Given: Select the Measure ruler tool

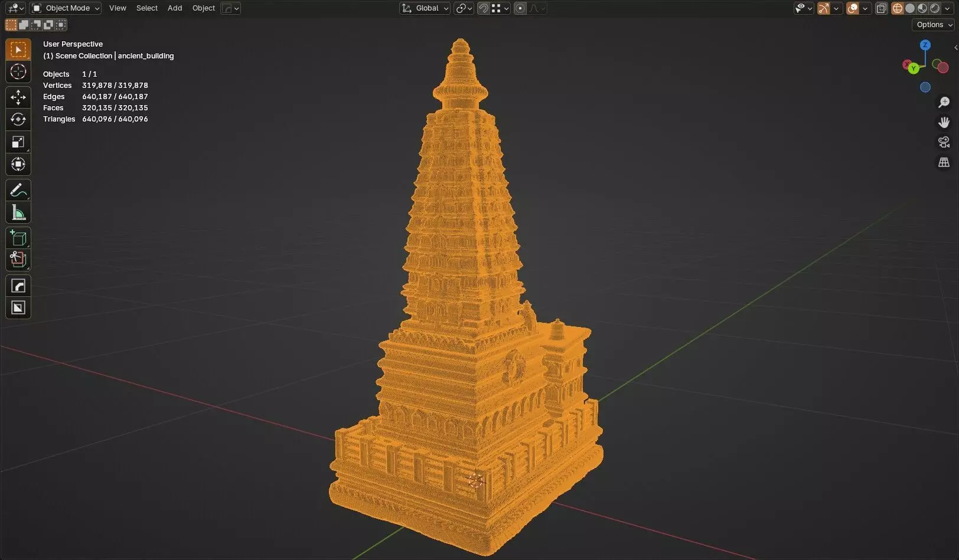Looking at the screenshot, I should (x=18, y=213).
